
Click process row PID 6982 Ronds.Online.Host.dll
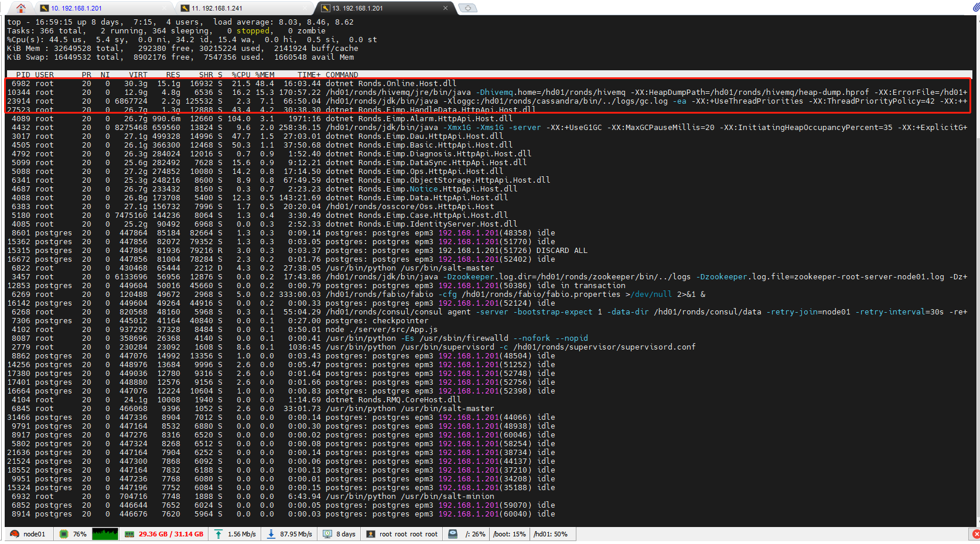click(487, 84)
